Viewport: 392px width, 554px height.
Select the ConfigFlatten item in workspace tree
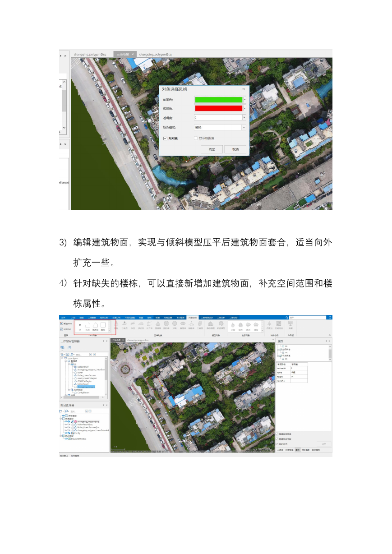point(83,392)
